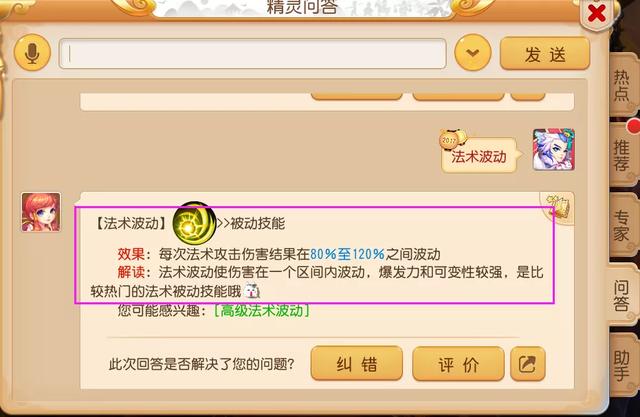The width and height of the screenshot is (640, 417).
Task: Select the 问答 side tab
Action: click(x=621, y=295)
